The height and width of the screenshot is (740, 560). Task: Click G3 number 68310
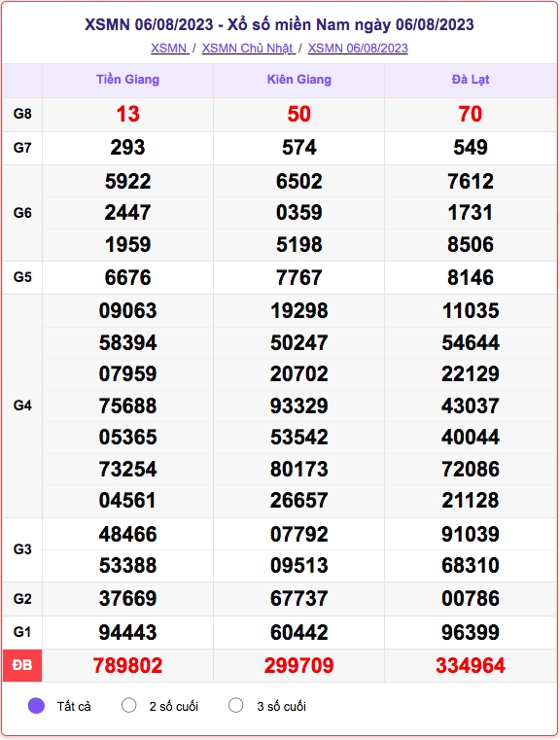tap(471, 566)
